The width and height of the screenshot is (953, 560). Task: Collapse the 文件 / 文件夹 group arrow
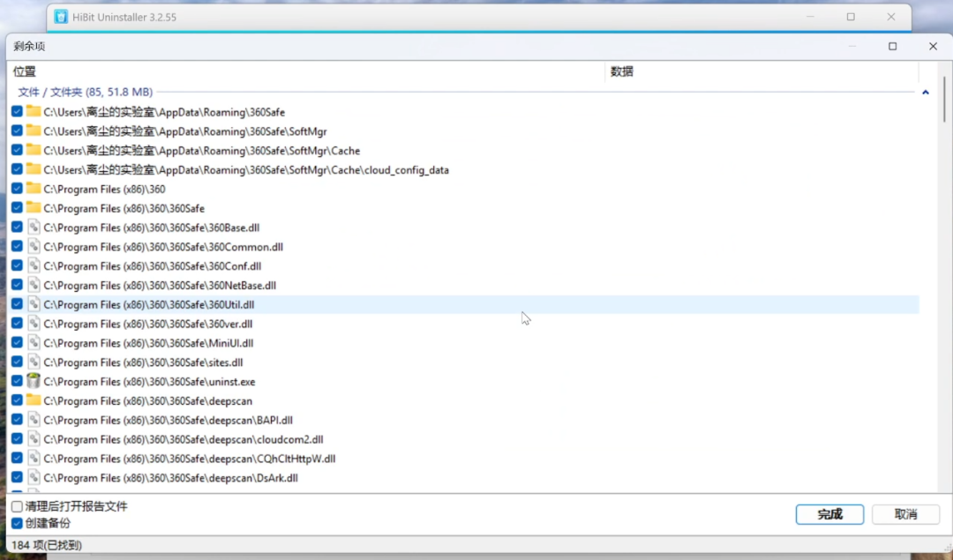click(x=925, y=93)
